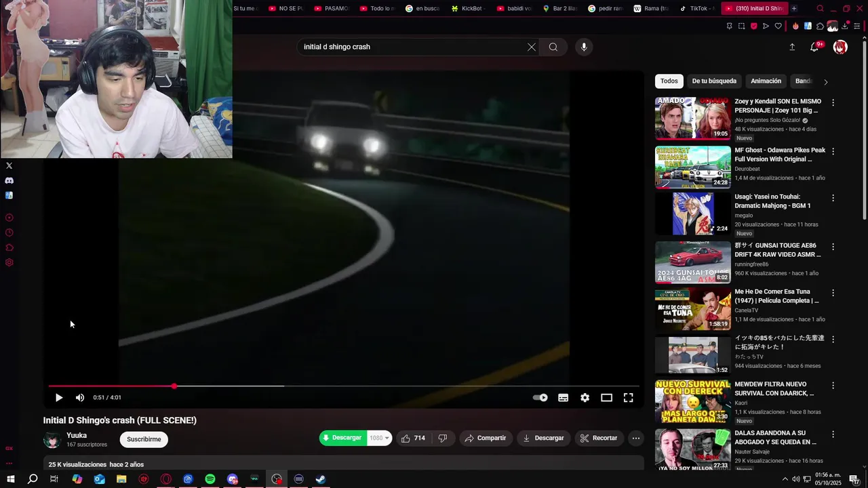Image resolution: width=868 pixels, height=488 pixels.
Task: Open sidebar settings gear icon
Action: tap(9, 262)
